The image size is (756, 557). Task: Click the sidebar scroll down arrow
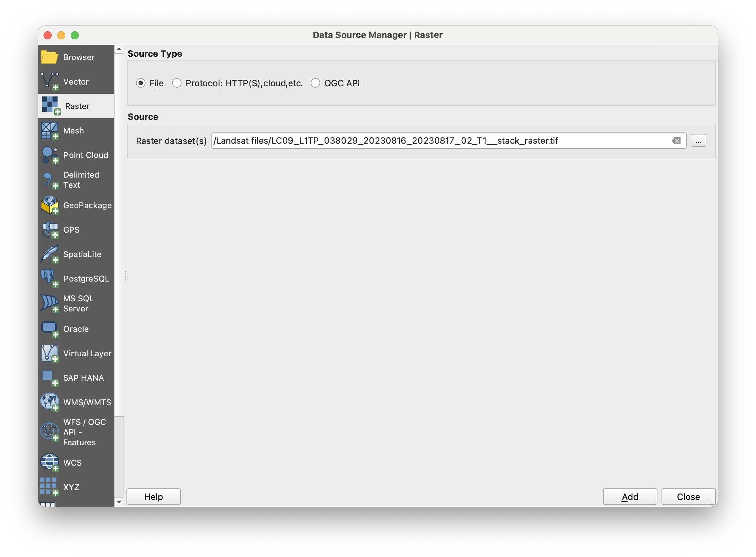click(119, 502)
